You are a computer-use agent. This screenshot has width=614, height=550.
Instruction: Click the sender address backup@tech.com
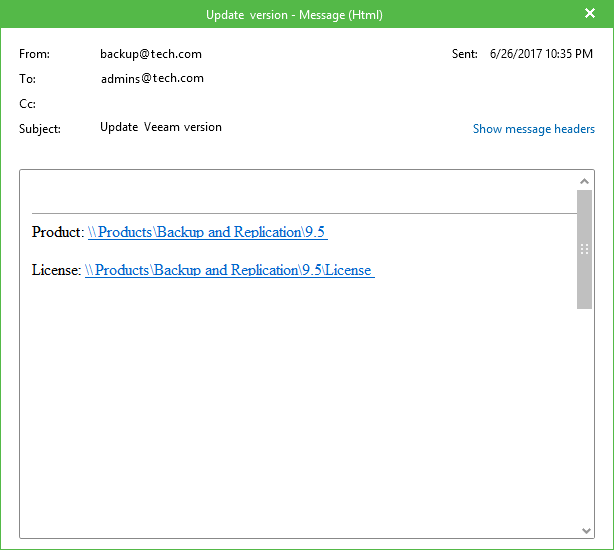click(151, 54)
